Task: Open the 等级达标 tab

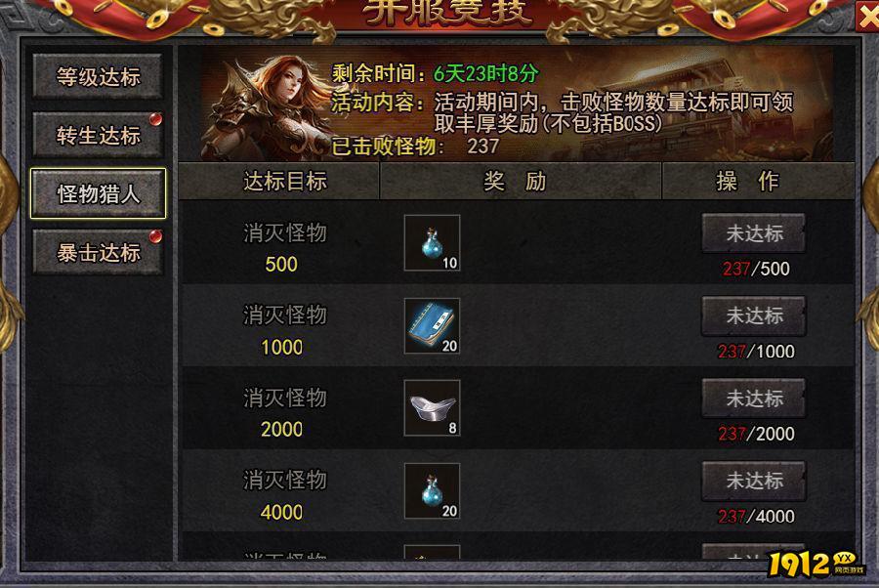Action: pyautogui.click(x=98, y=77)
